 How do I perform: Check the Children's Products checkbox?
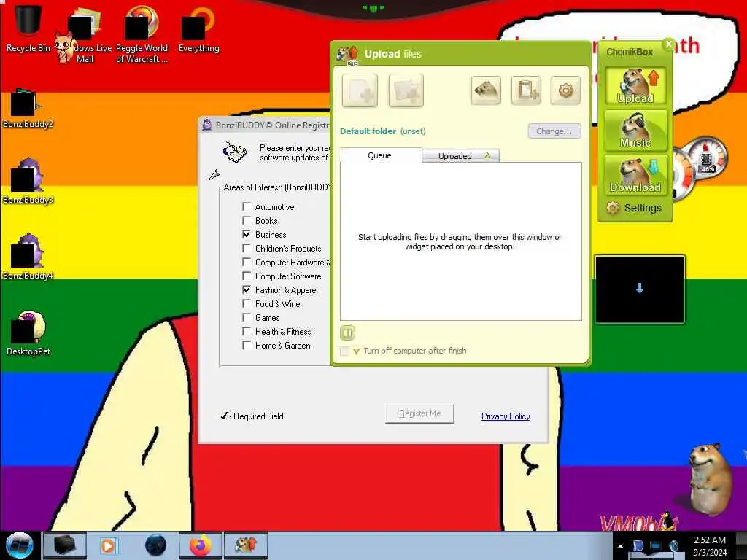247,248
